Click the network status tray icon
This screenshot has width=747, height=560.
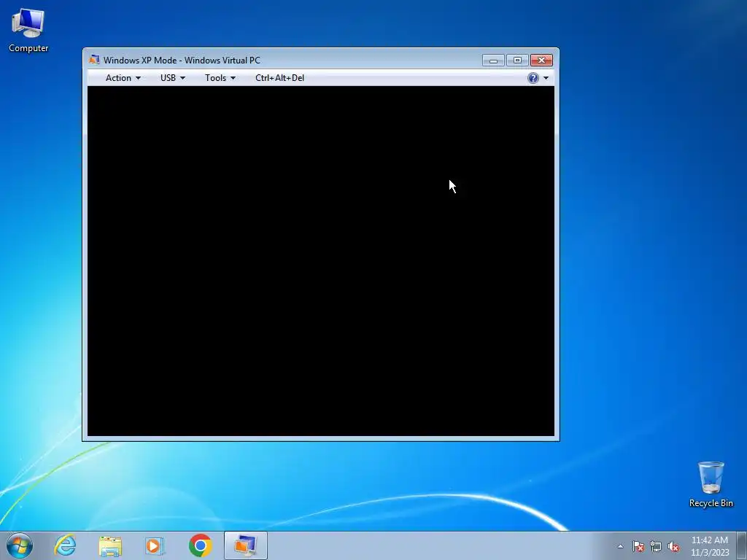pos(656,546)
